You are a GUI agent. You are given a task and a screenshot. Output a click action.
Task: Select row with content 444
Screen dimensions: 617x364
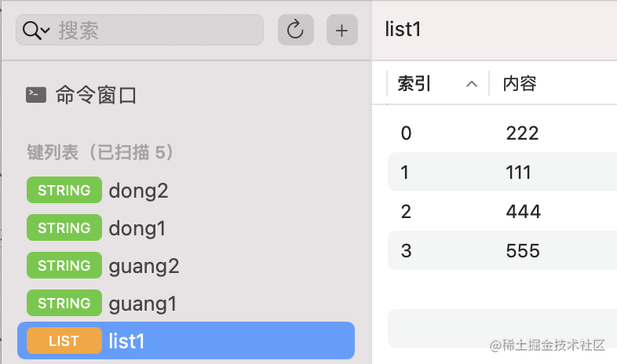[x=523, y=212]
